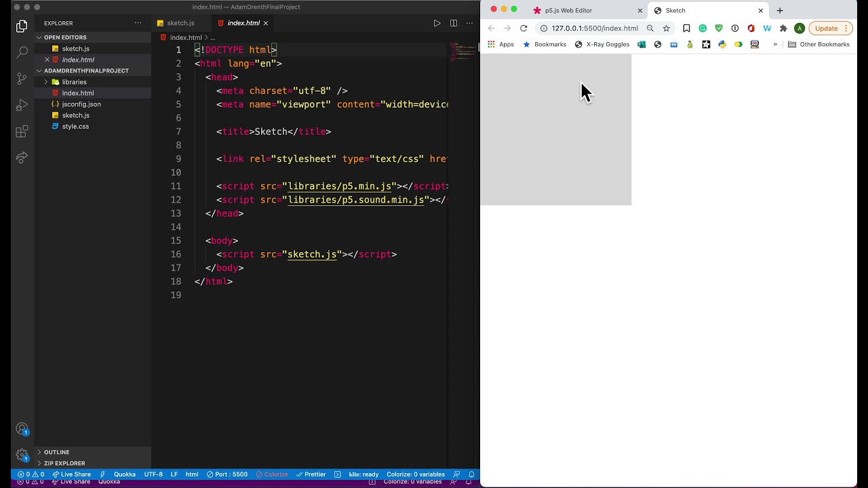Collapse the ADAMDRENTHFINALPROJECT folder section
This screenshot has height=488, width=868.
(92, 70)
